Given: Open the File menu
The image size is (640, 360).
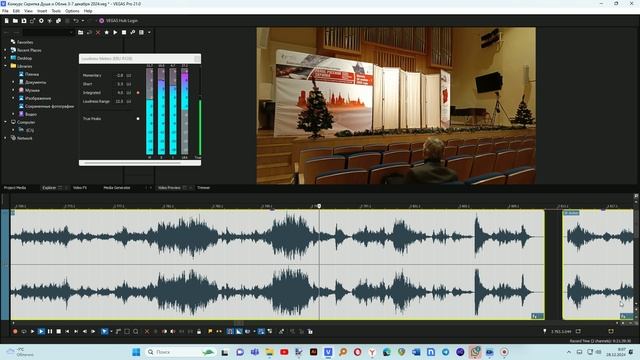Looking at the screenshot, I should [5, 11].
